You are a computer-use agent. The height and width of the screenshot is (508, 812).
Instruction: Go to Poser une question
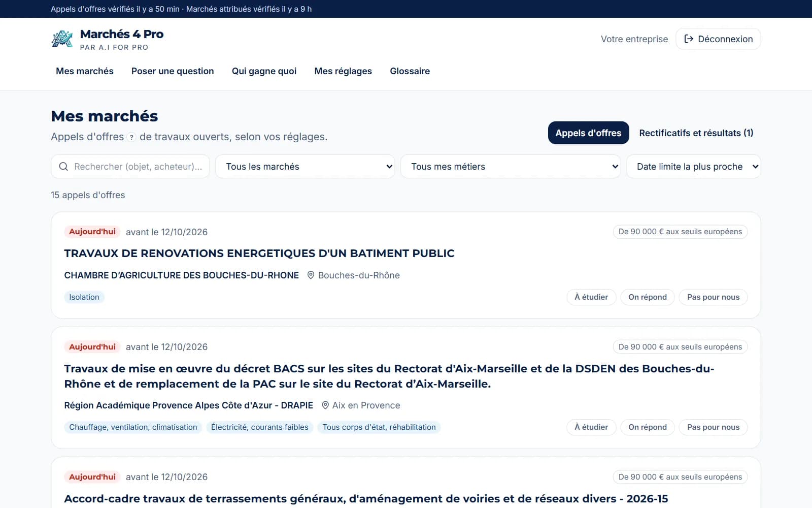[x=173, y=71]
